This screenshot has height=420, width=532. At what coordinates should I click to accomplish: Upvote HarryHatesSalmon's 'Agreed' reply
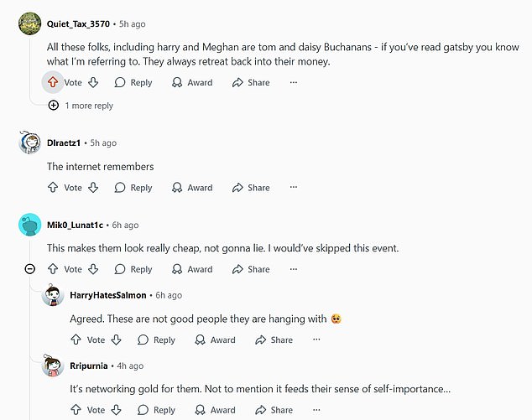[x=76, y=340]
